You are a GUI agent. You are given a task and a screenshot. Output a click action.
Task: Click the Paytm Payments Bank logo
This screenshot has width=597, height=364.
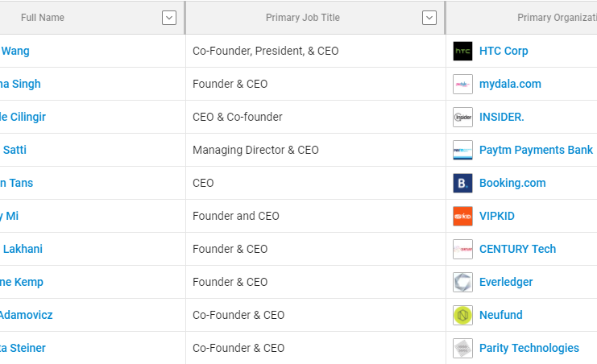click(x=462, y=150)
